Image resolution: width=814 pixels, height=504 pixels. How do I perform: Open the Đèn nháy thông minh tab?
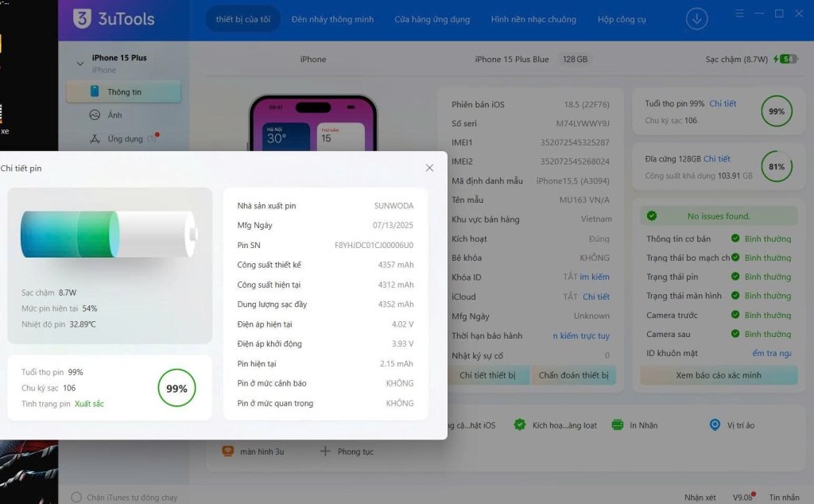[x=332, y=19]
